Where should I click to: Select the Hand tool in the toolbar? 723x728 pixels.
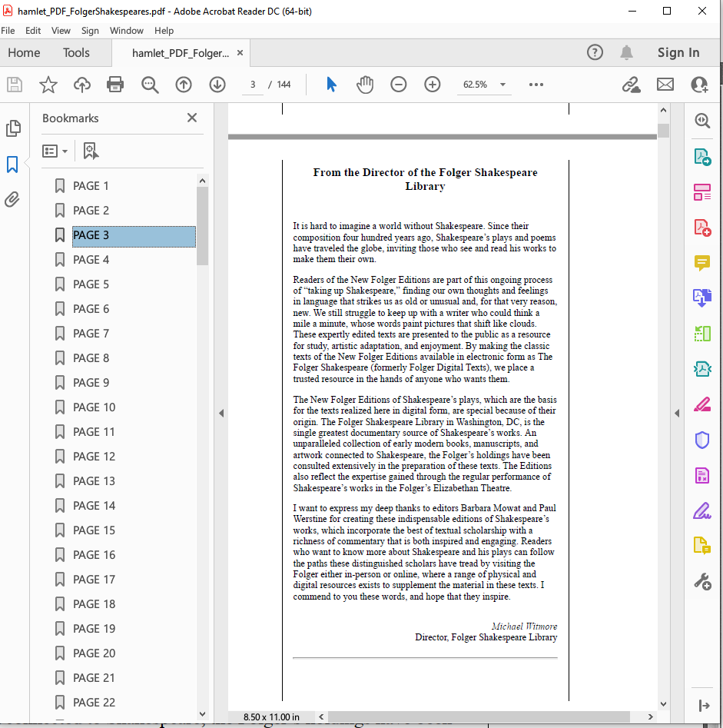365,85
